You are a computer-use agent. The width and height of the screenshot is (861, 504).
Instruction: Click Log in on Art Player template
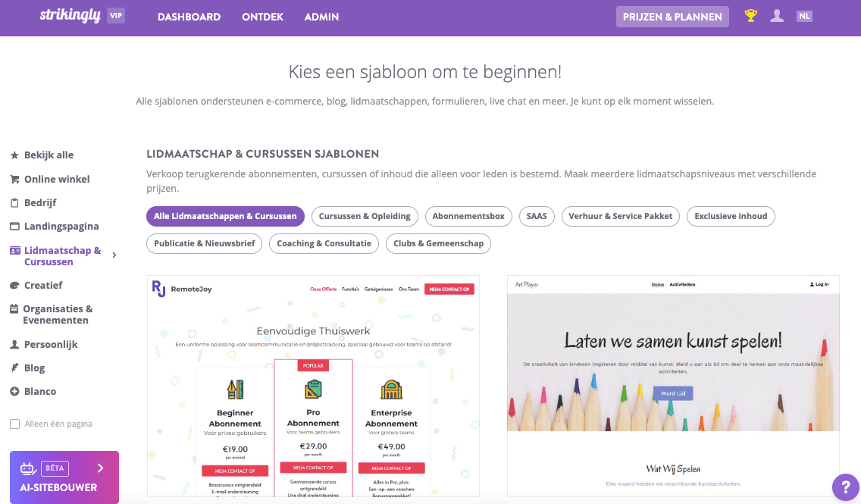point(819,284)
